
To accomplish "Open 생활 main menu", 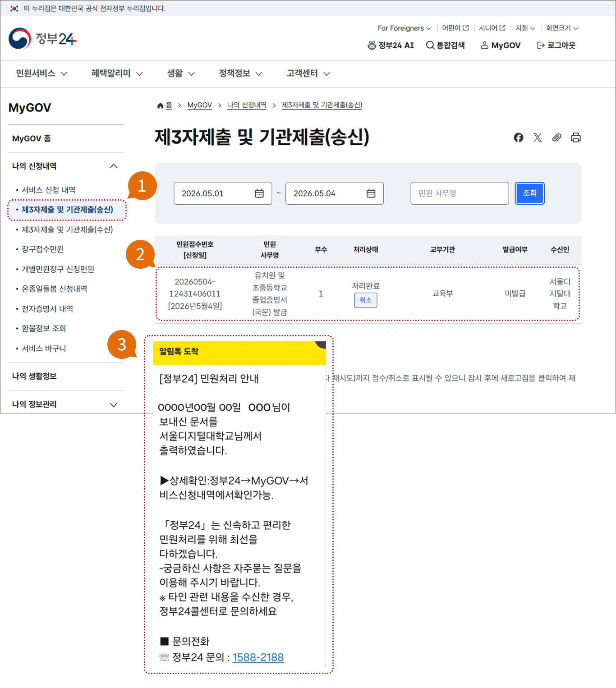I will click(181, 73).
